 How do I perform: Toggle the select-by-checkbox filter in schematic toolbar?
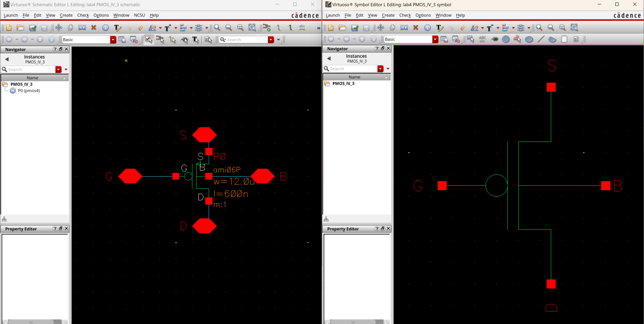pos(148,40)
